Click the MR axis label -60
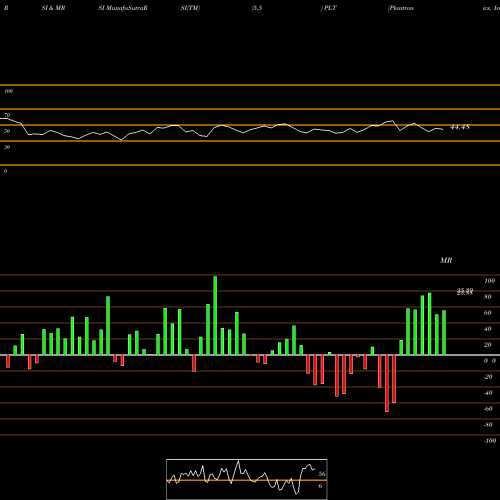Viewport: 500px width, 500px height. point(488,409)
